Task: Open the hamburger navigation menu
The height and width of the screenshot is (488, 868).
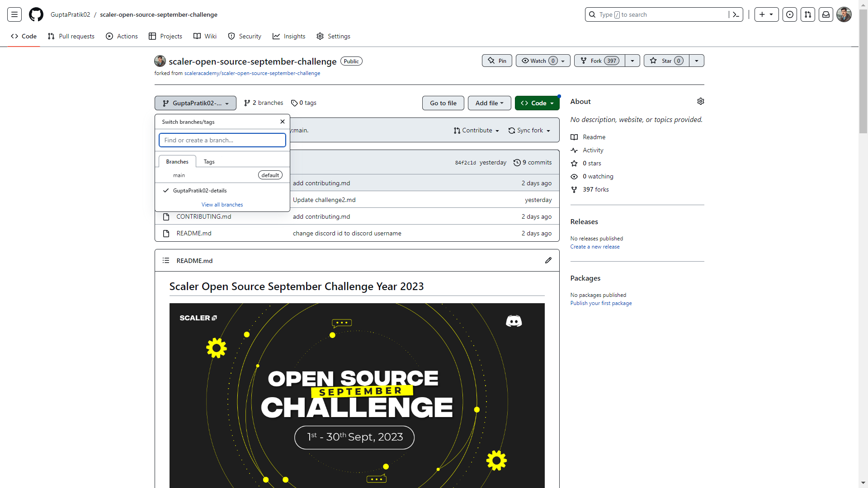Action: pyautogui.click(x=14, y=14)
